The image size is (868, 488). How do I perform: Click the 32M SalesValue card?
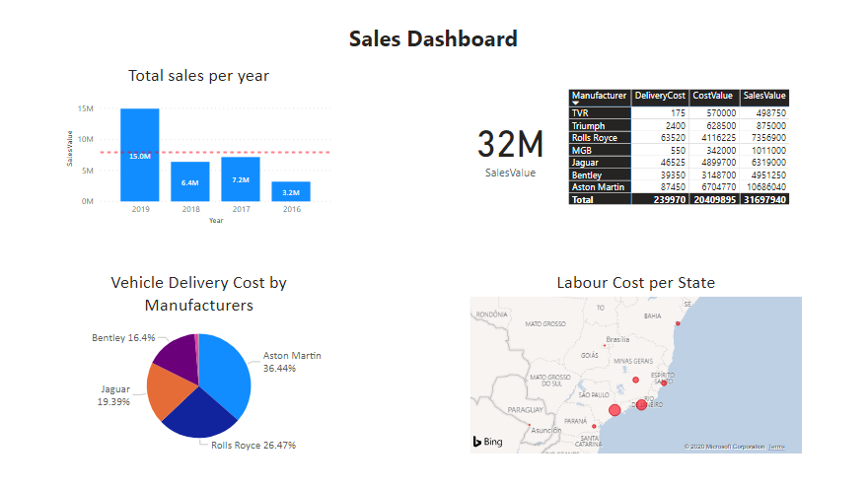[510, 152]
